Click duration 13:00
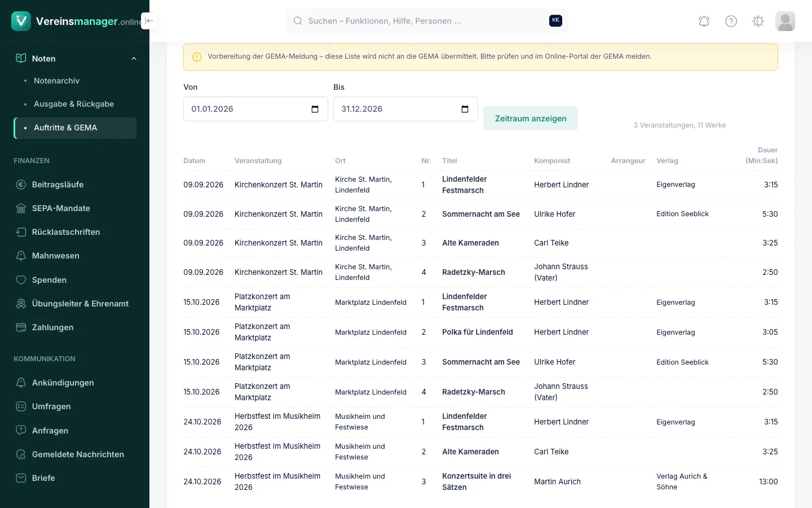 pyautogui.click(x=768, y=481)
